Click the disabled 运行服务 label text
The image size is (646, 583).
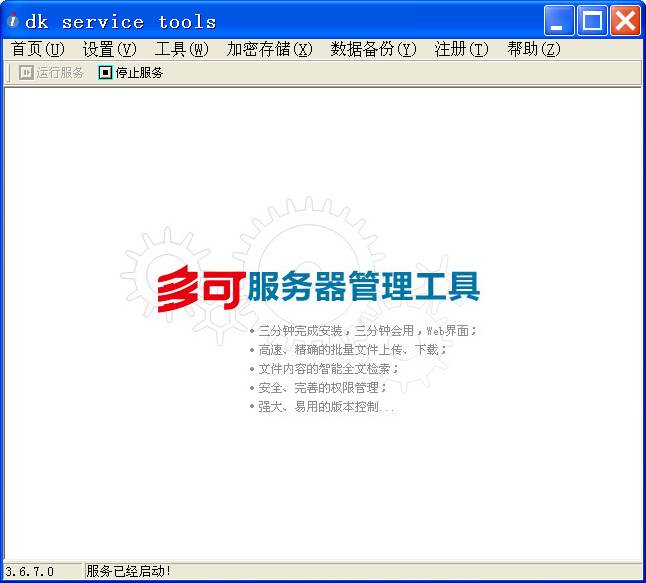pos(60,73)
